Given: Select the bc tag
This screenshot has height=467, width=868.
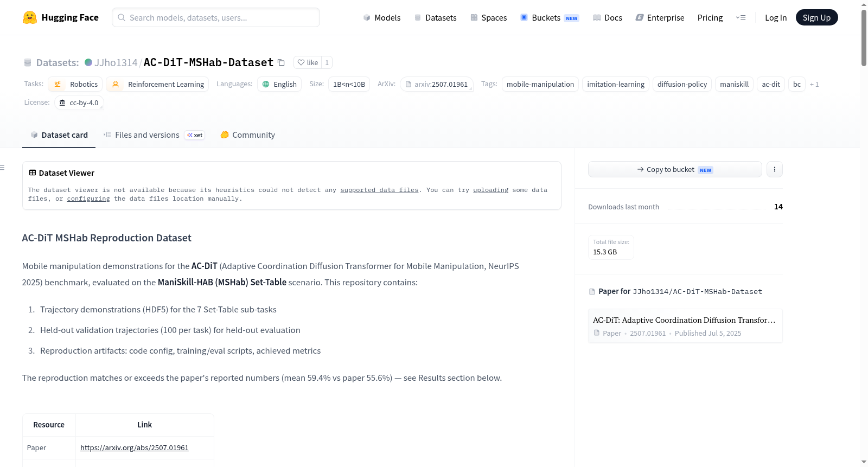Looking at the screenshot, I should tap(797, 84).
